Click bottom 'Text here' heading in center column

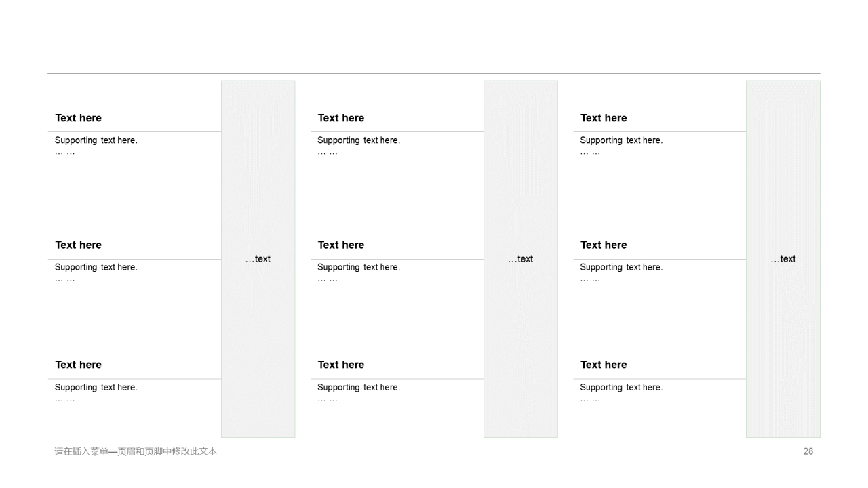pyautogui.click(x=341, y=365)
